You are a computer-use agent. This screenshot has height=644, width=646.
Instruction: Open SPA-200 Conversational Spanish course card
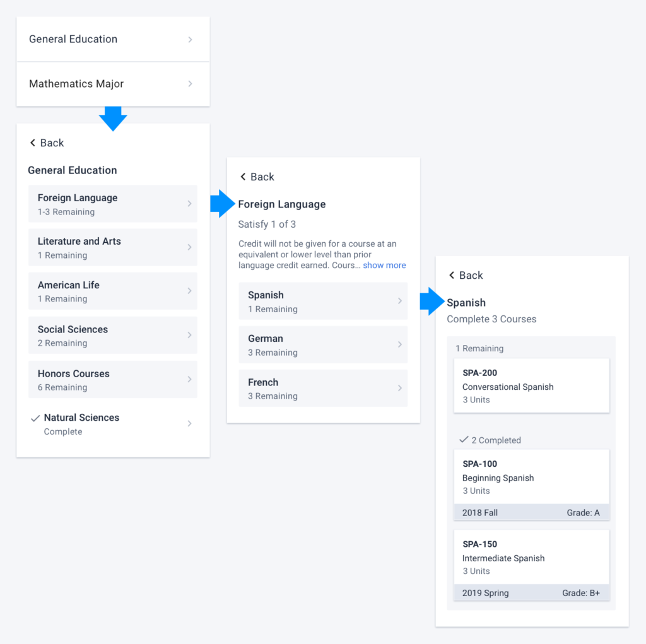tap(531, 385)
